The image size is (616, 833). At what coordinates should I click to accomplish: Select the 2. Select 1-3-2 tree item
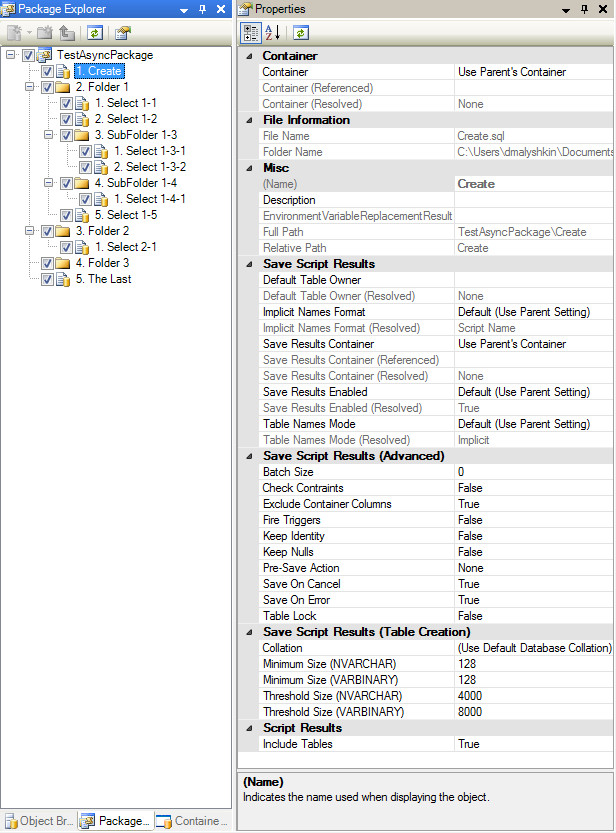(x=150, y=167)
